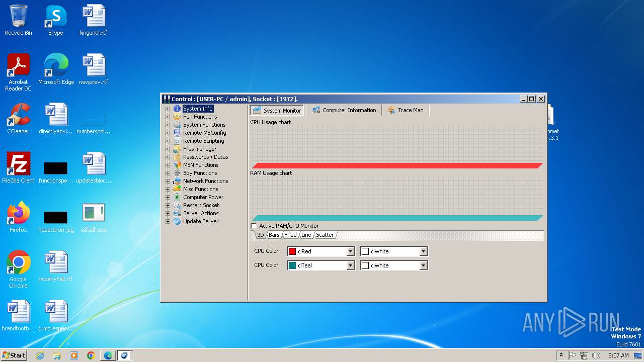The height and width of the screenshot is (362, 644).
Task: Click the red CPU usage chart bar
Action: [x=397, y=165]
